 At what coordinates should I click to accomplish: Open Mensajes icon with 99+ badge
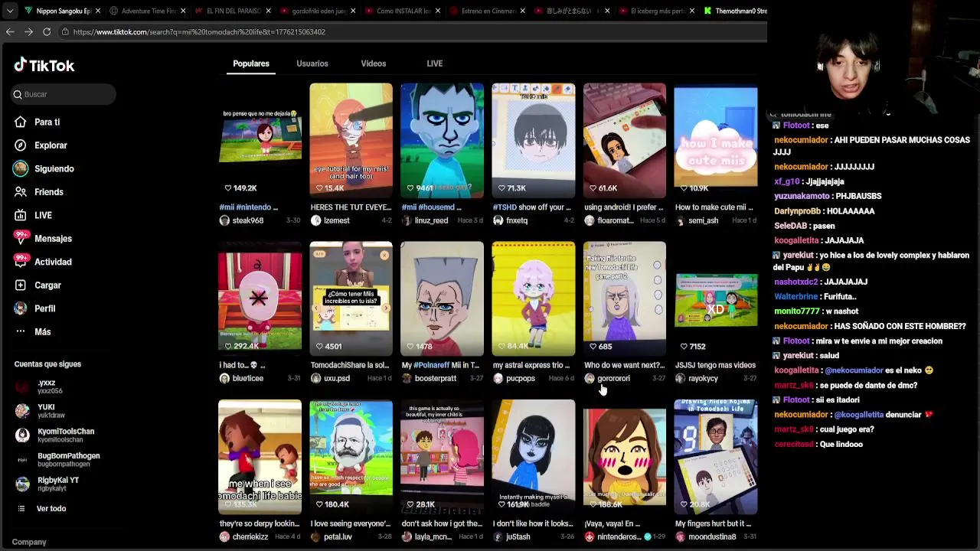coord(21,238)
